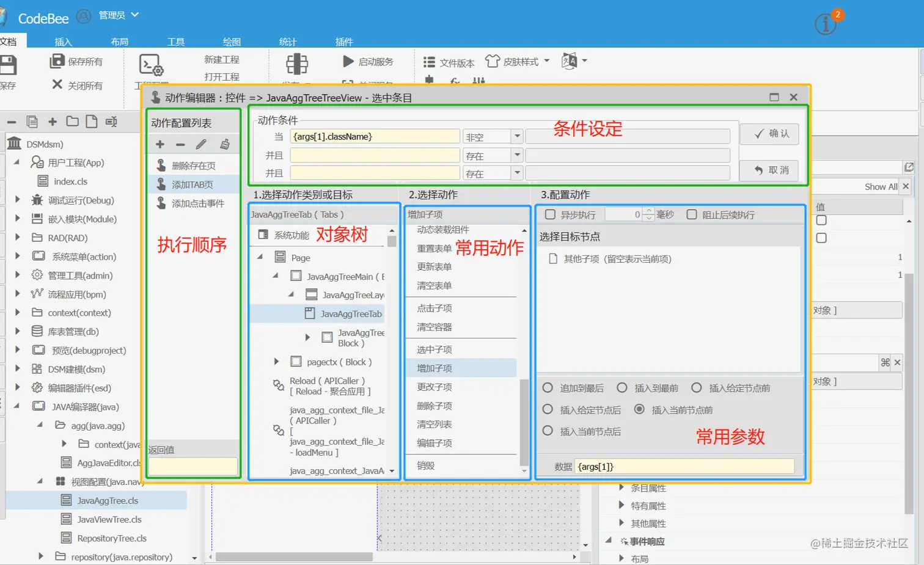The width and height of the screenshot is (924, 565).
Task: Expand the 条目属性 property group
Action: point(621,487)
